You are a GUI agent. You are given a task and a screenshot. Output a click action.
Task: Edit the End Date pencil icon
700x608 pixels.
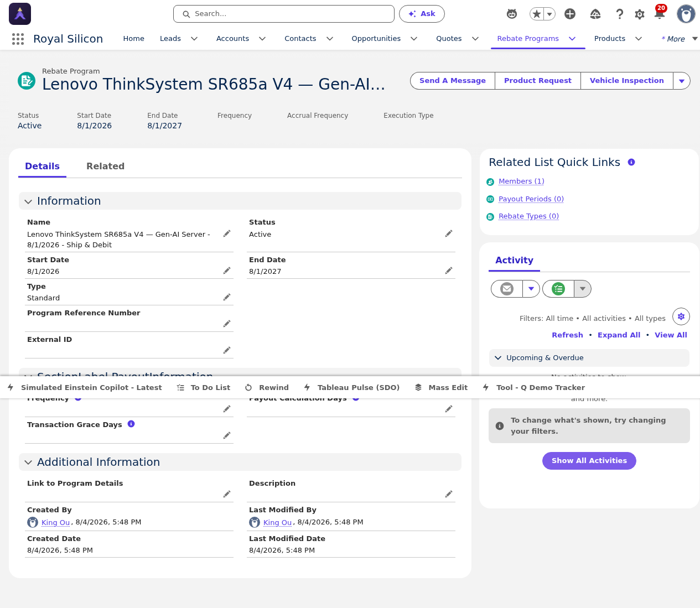click(449, 271)
